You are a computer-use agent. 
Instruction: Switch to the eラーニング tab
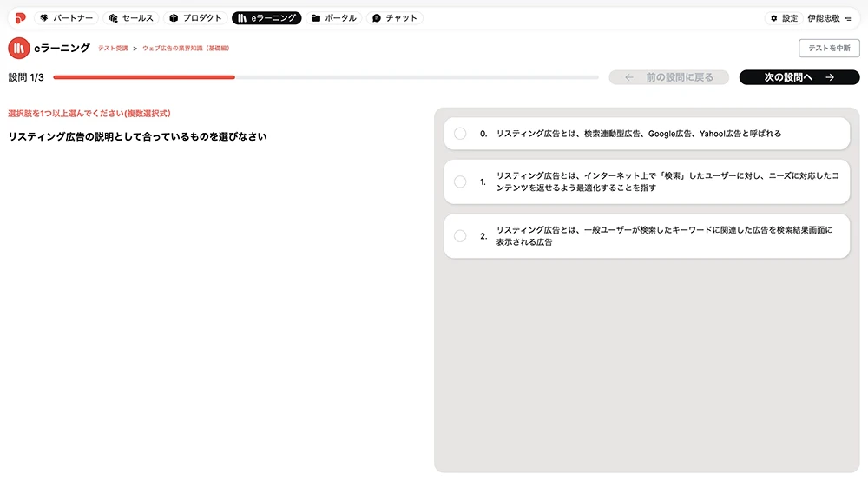(x=266, y=18)
